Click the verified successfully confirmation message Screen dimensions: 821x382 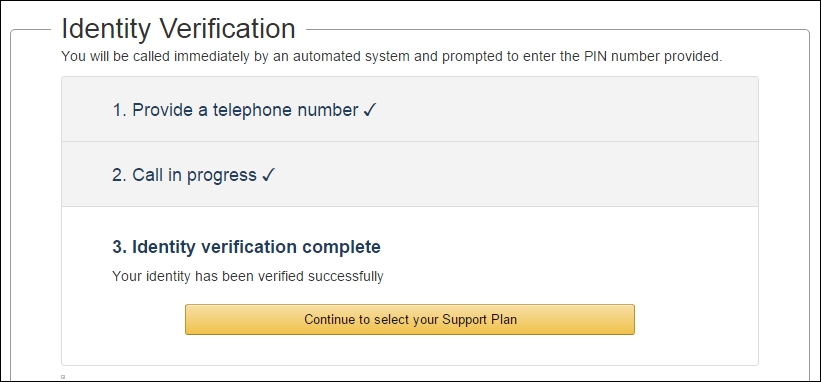pyautogui.click(x=248, y=276)
